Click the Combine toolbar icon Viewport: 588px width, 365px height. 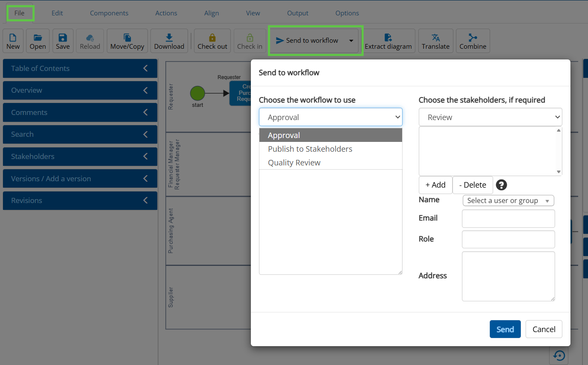pyautogui.click(x=473, y=38)
